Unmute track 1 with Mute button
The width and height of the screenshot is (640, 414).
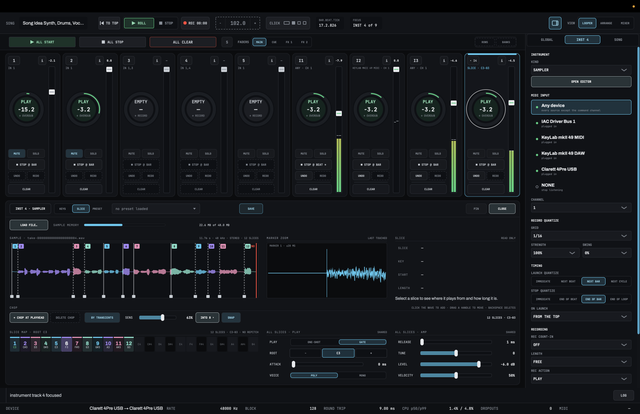(x=17, y=154)
